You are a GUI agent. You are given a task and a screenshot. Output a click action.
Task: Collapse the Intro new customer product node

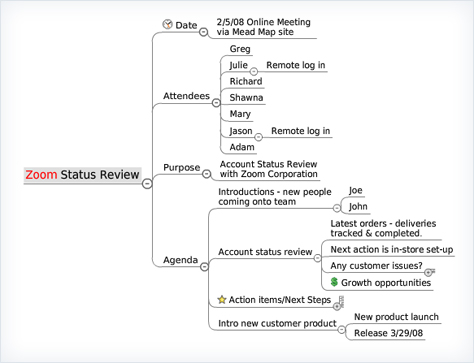tap(342, 330)
